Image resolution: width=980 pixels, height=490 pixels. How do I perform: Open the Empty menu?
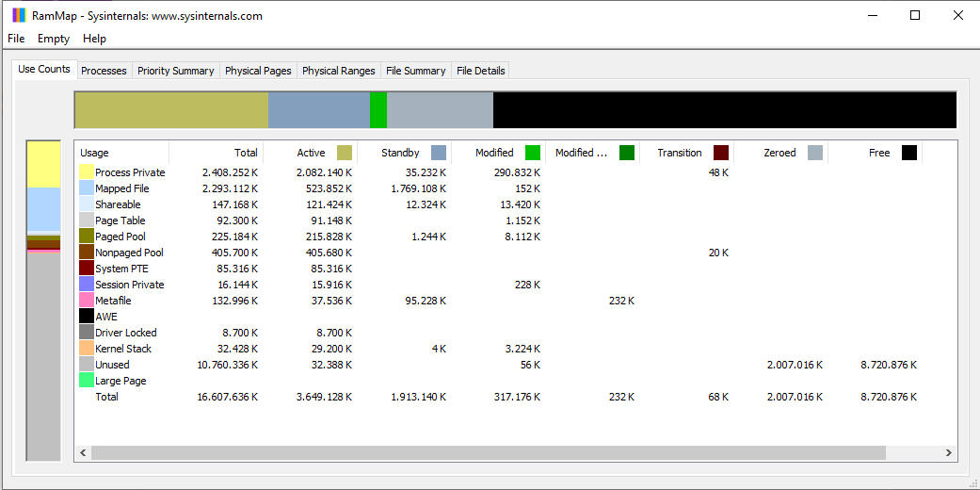click(54, 39)
